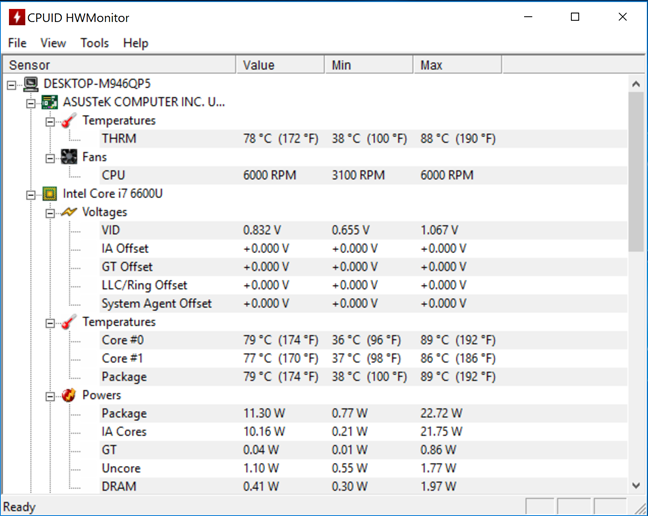Click the 0.832 V VID value
This screenshot has width=648, height=516.
click(x=262, y=230)
